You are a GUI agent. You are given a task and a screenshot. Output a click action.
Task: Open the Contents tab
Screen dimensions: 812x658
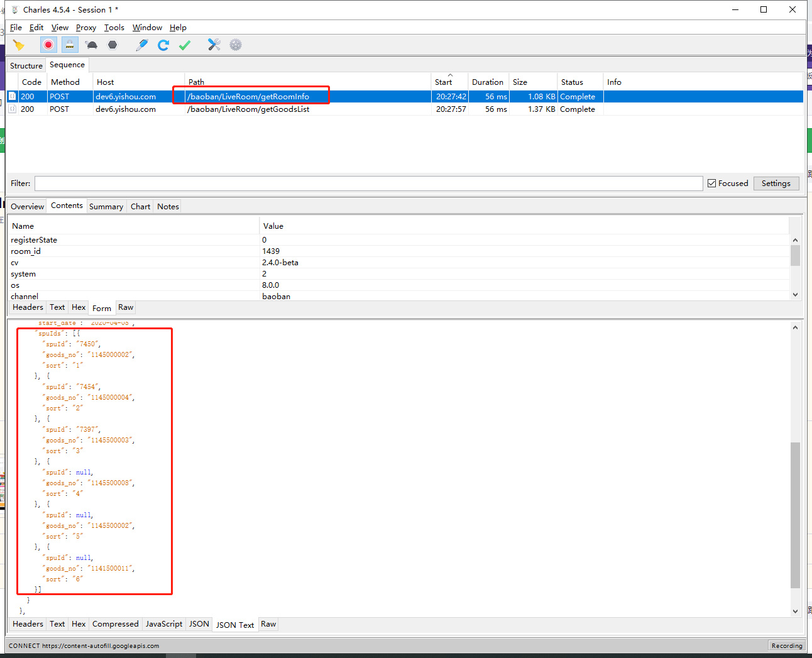click(67, 206)
